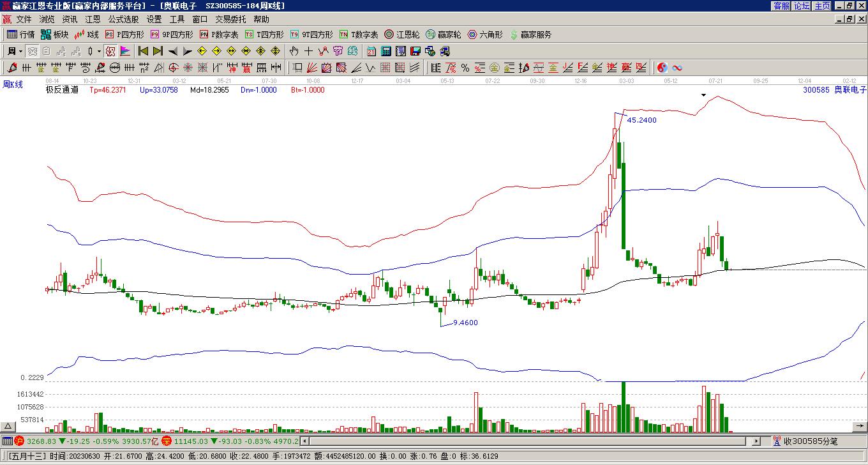Click the 45.2400 high price label
Viewport: 868px width, 465px height.
[641, 120]
